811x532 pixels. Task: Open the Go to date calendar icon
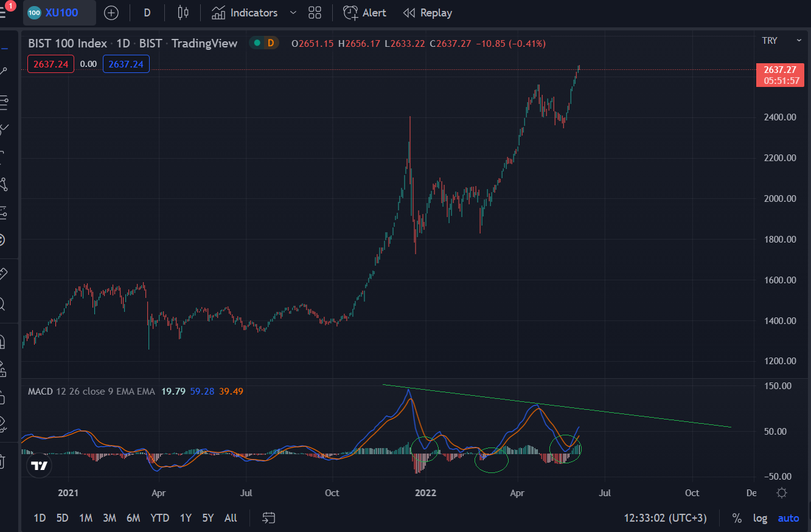269,518
